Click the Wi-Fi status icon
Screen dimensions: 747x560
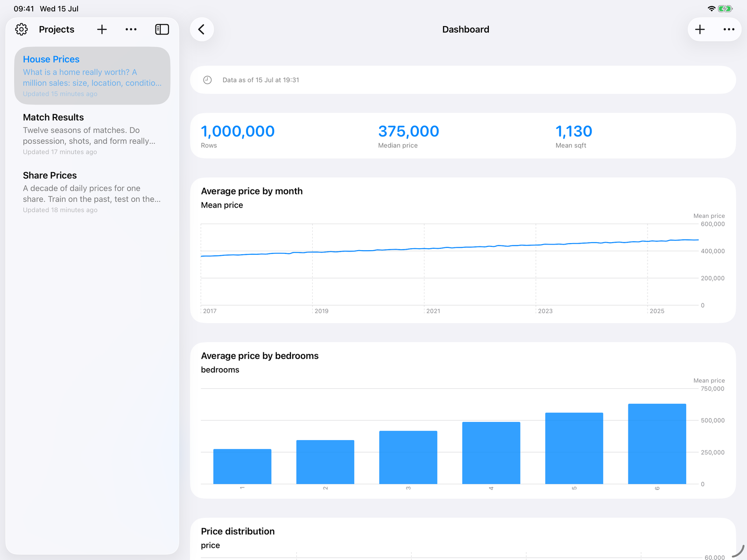712,8
